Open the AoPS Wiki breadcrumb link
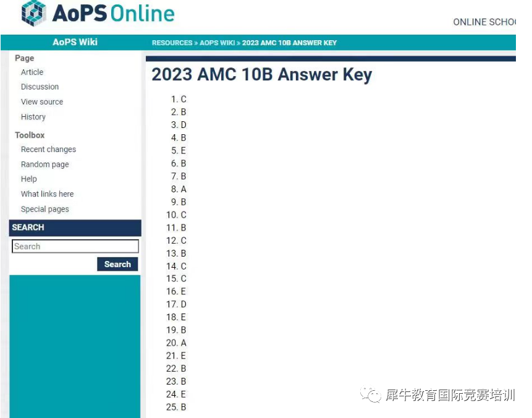The height and width of the screenshot is (418, 532). click(x=217, y=43)
